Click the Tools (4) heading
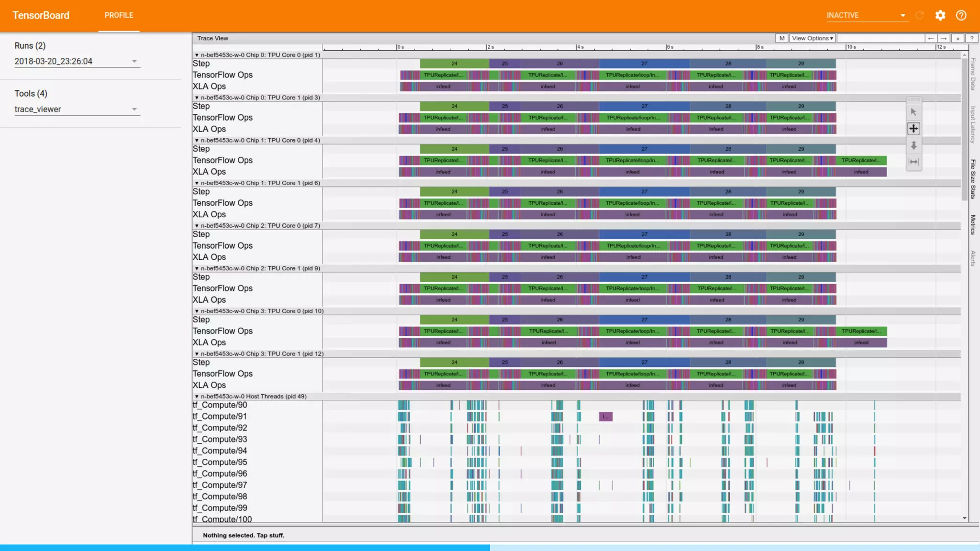980x551 pixels. coord(31,93)
